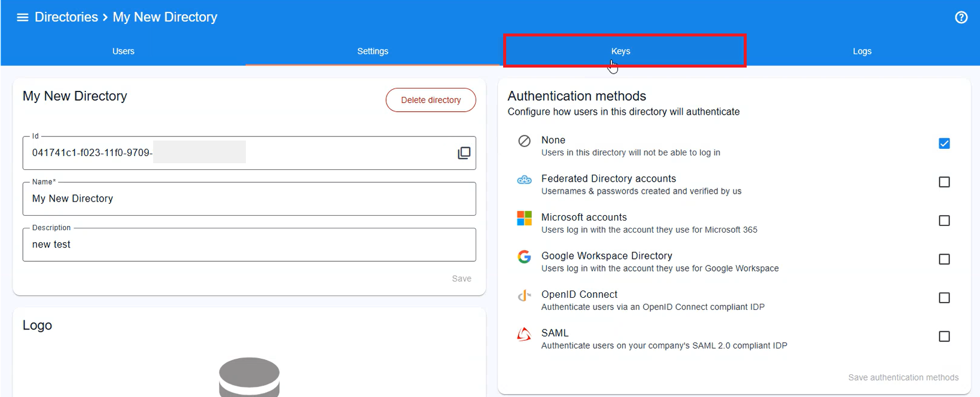Click the grey database logo image
The width and height of the screenshot is (980, 397).
(x=249, y=377)
